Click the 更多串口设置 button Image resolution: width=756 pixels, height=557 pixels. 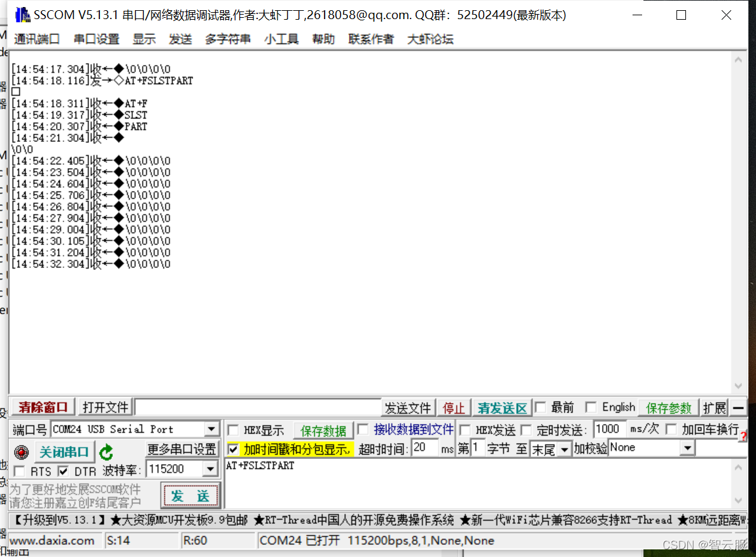coord(182,449)
